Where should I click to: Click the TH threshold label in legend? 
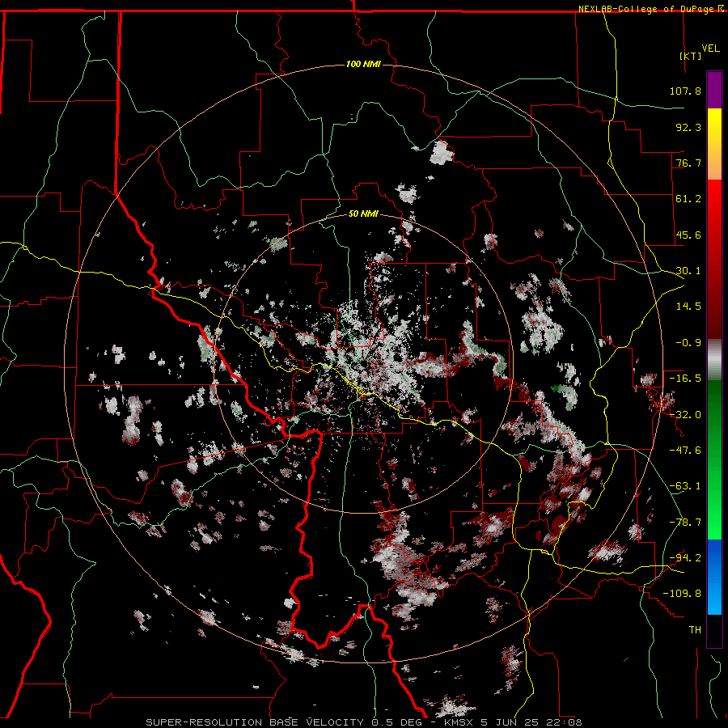click(695, 630)
